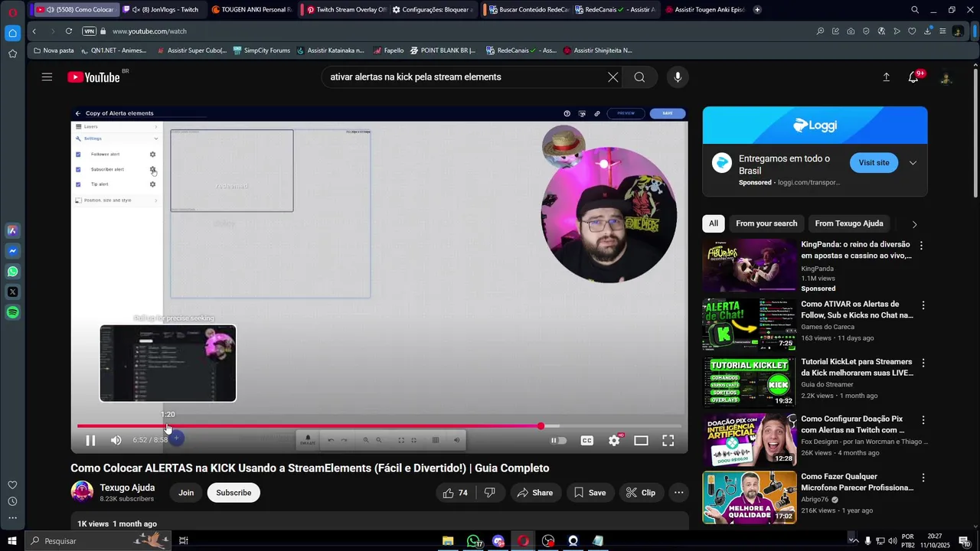
Task: Expand the Loggi ad chevron
Action: tap(913, 163)
